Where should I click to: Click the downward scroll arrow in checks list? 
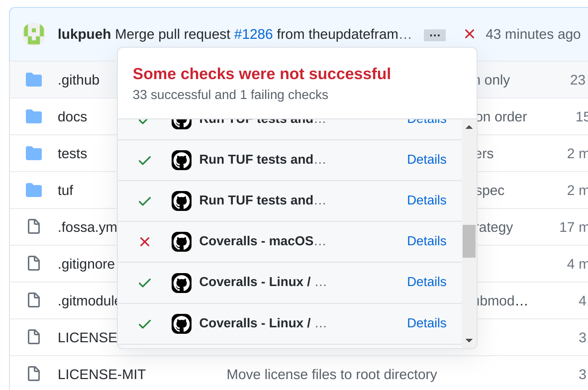pos(469,340)
